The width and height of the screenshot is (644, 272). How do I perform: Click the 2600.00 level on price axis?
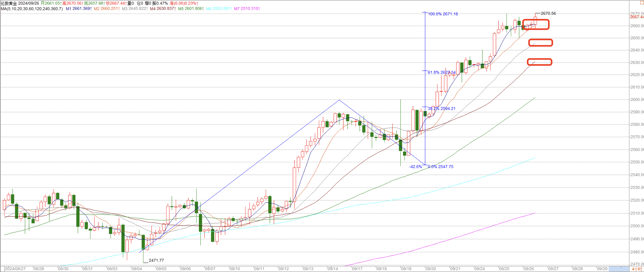[637, 100]
